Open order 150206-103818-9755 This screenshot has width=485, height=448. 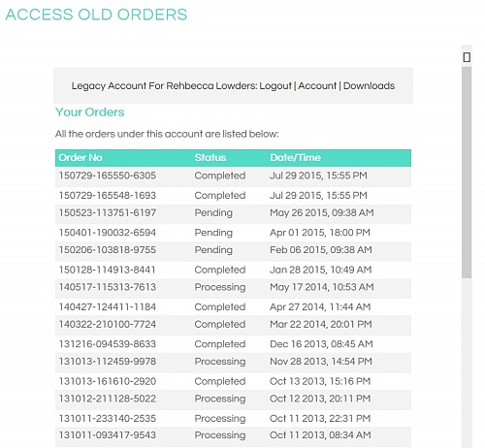click(108, 250)
